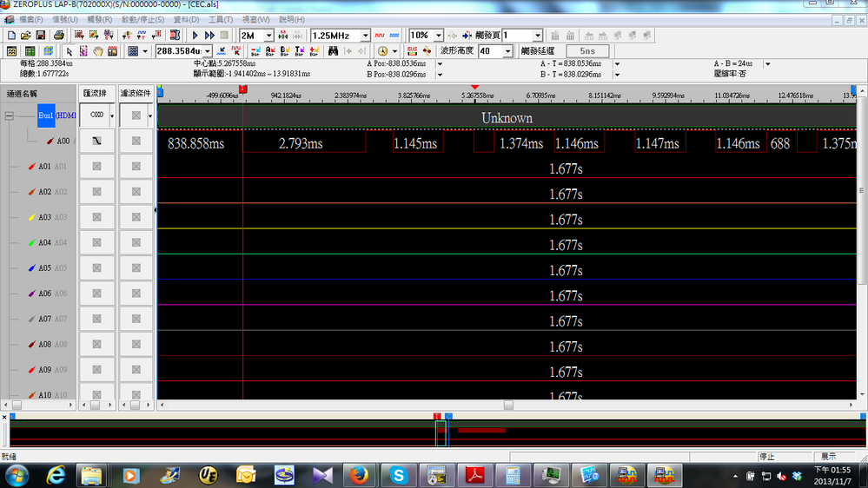Open the trigger page number dropdown
The height and width of the screenshot is (488, 868).
[538, 36]
